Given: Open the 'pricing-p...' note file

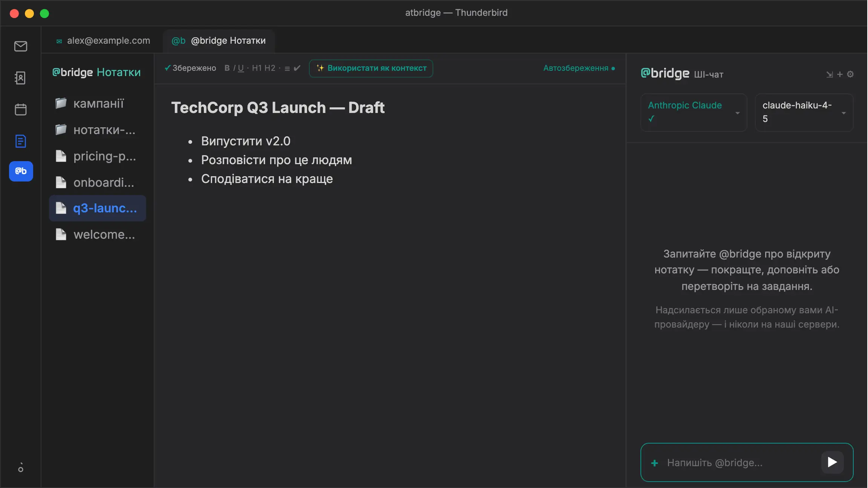Looking at the screenshot, I should (x=98, y=156).
